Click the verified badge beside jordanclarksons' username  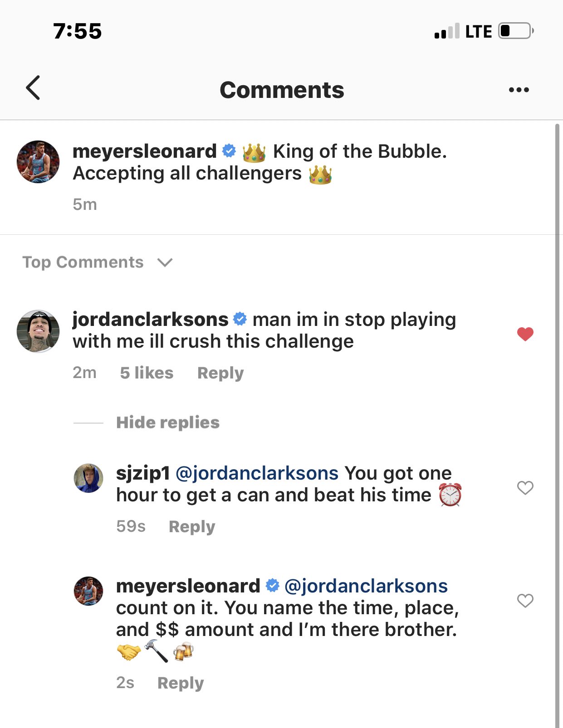(240, 319)
